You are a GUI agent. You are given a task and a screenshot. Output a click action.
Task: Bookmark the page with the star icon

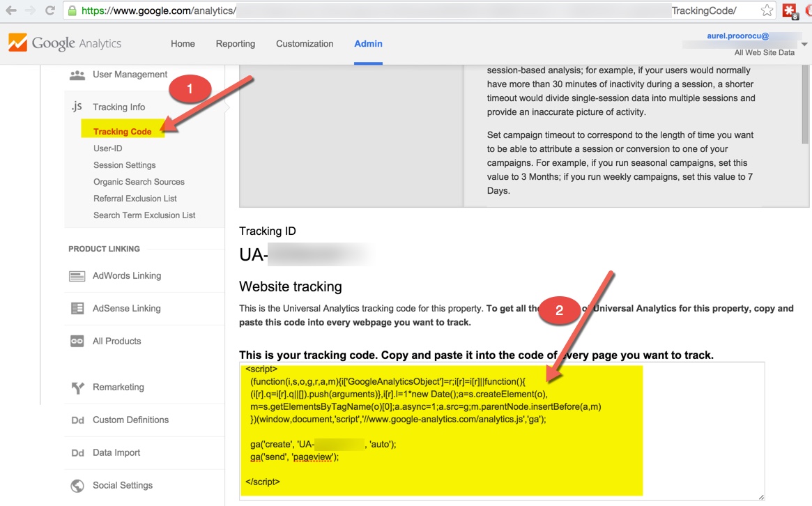(x=767, y=10)
